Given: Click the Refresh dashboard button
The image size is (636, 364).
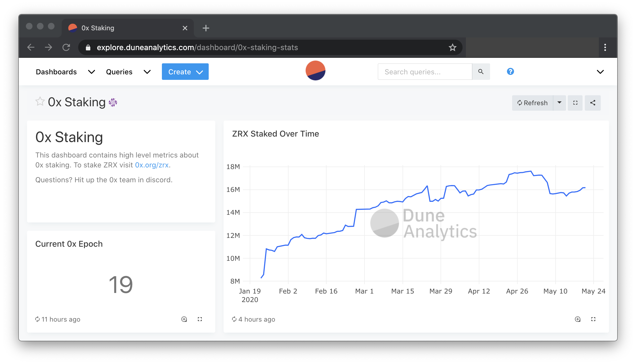Looking at the screenshot, I should click(x=532, y=103).
